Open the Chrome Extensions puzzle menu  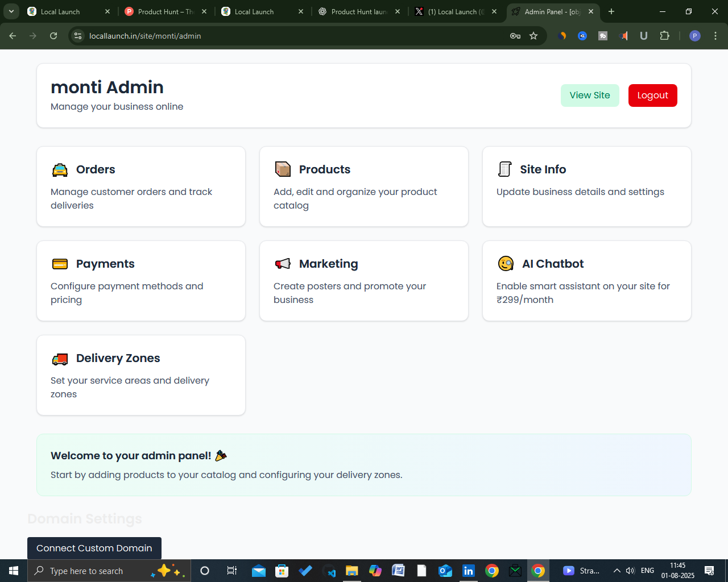664,36
